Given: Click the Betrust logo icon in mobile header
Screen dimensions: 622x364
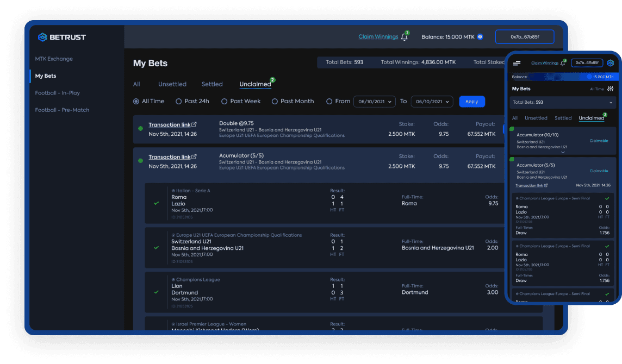Looking at the screenshot, I should click(610, 63).
